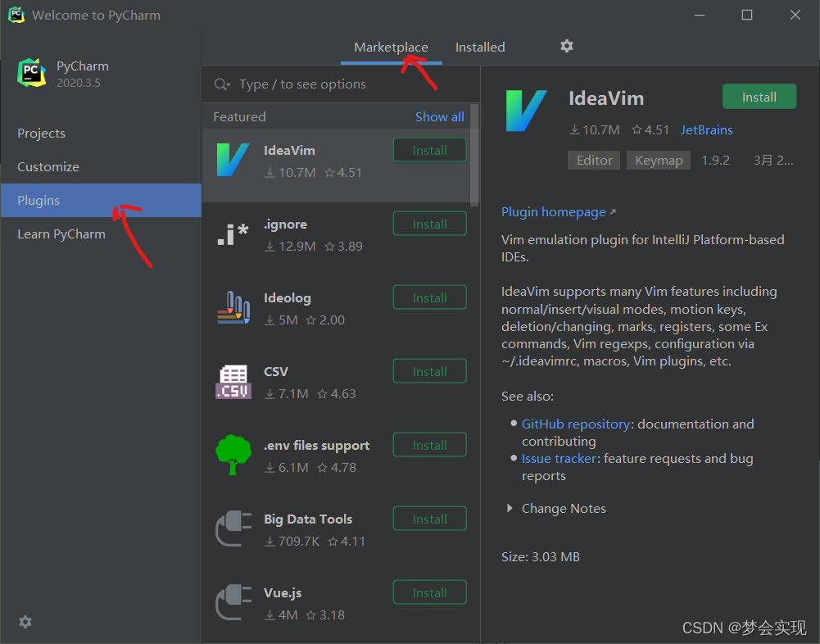Minimize the Welcome to PyCharm window

[x=700, y=16]
